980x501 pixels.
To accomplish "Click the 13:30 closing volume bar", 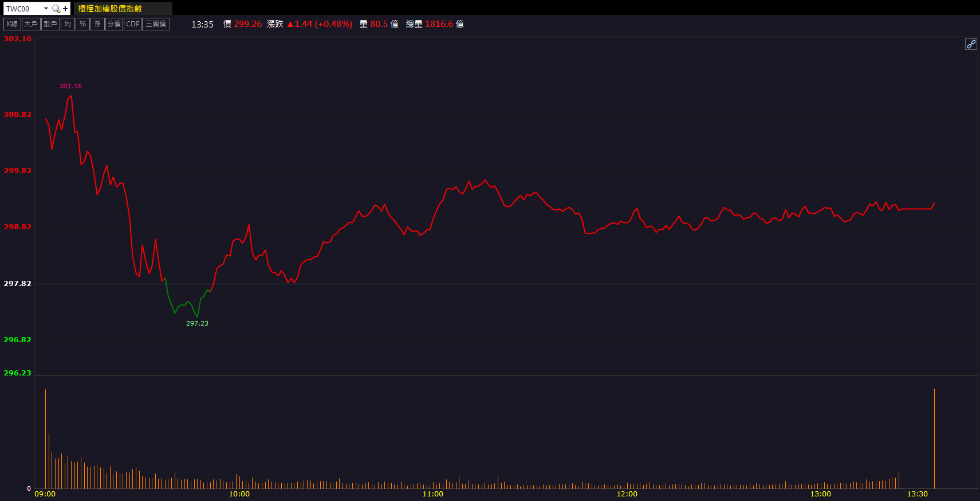I will pos(934,439).
